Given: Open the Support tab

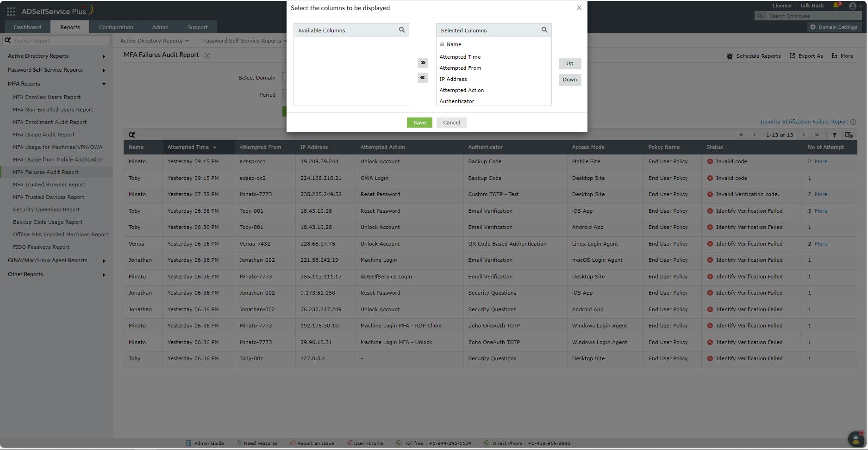Looking at the screenshot, I should pos(198,27).
